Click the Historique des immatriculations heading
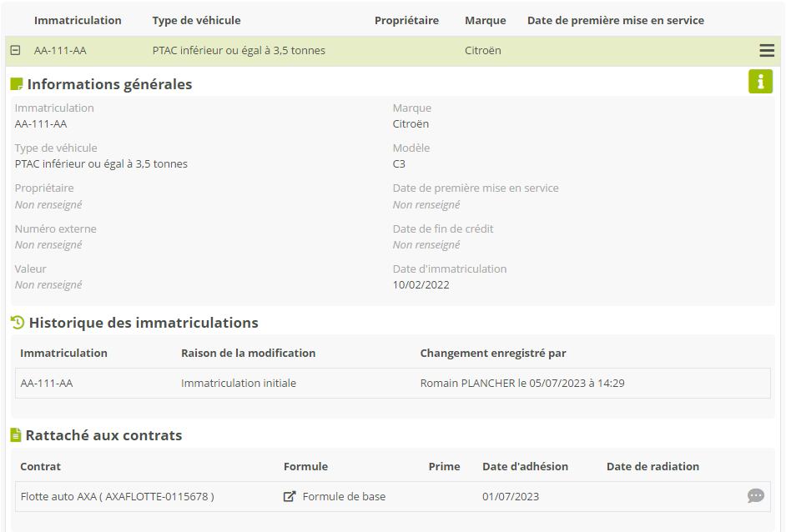786x532 pixels. click(144, 323)
